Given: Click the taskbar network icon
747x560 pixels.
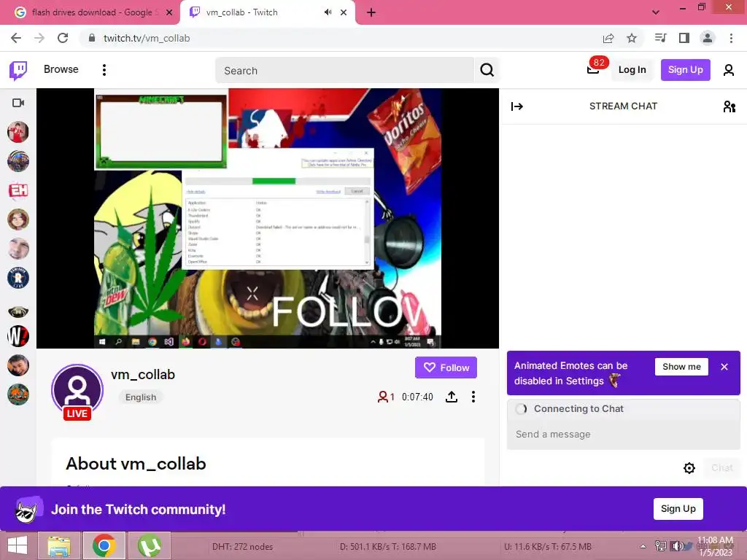Looking at the screenshot, I should (x=661, y=546).
